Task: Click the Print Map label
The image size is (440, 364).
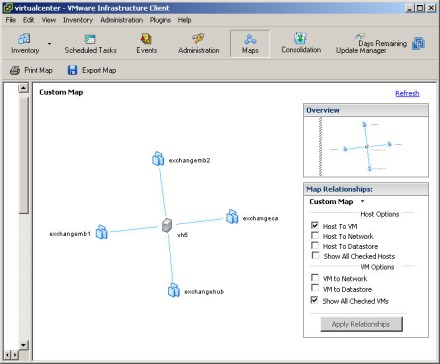Action: [x=38, y=70]
